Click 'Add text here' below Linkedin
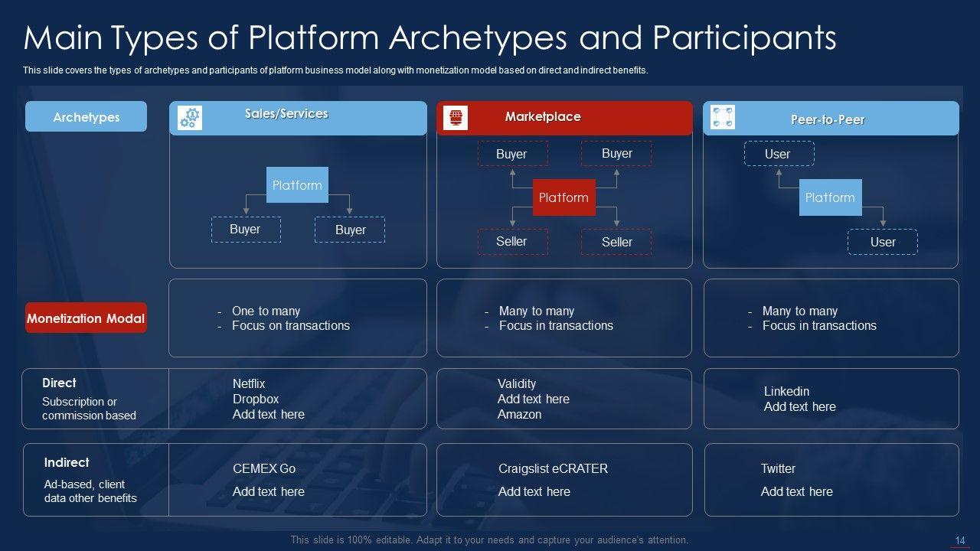 [800, 406]
